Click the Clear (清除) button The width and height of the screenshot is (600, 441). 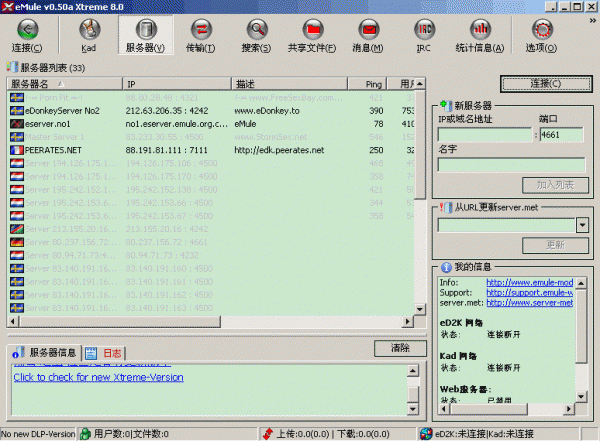coord(400,348)
